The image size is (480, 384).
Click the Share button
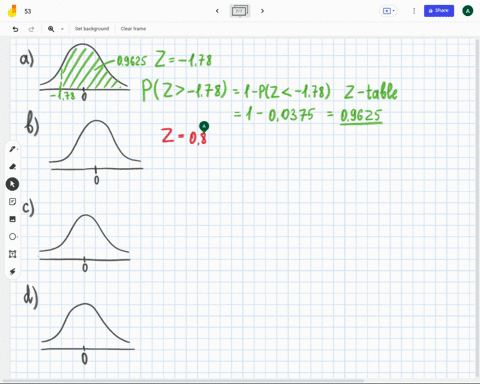coord(439,11)
